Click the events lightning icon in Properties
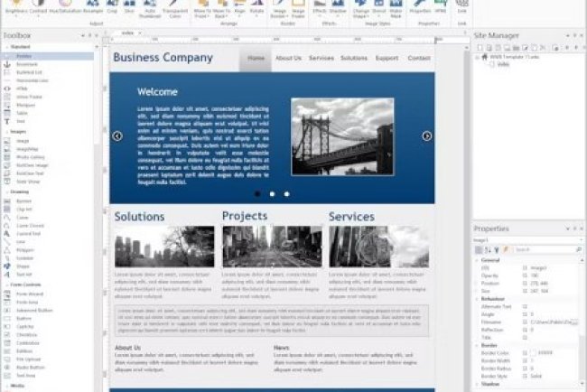Image resolution: width=587 pixels, height=392 pixels. 506,249
